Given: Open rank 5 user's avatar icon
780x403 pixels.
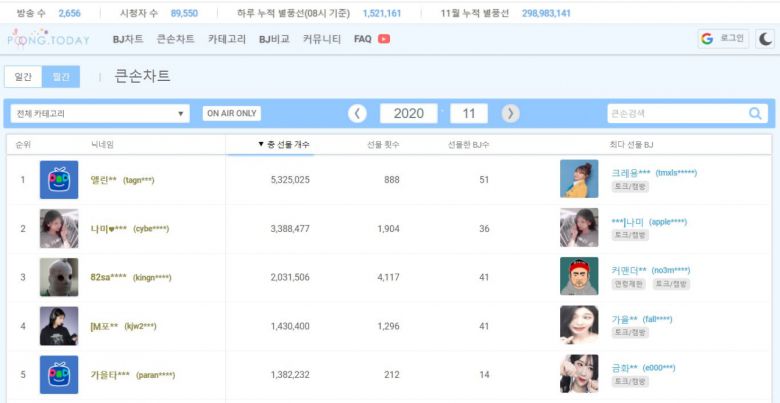Looking at the screenshot, I should pyautogui.click(x=59, y=374).
